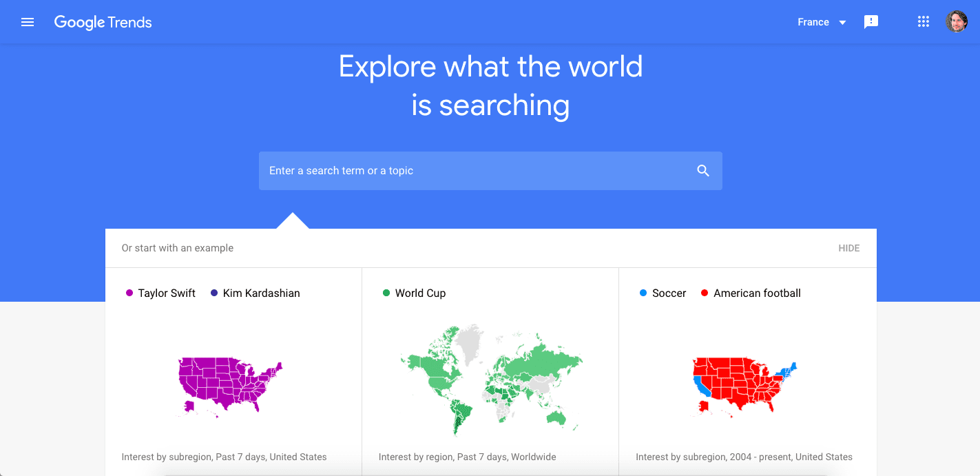Open the red and blue US map
Screen dimensions: 980x476
[744, 386]
